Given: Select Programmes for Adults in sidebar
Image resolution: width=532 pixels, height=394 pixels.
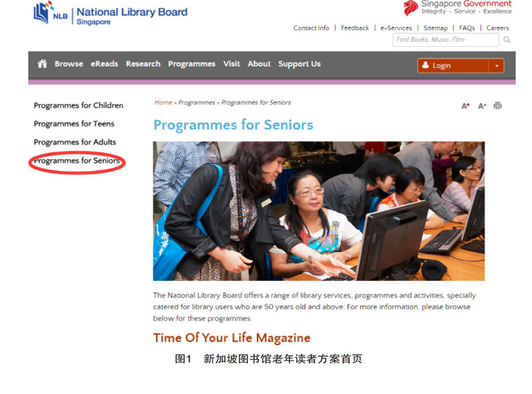Looking at the screenshot, I should click(74, 142).
